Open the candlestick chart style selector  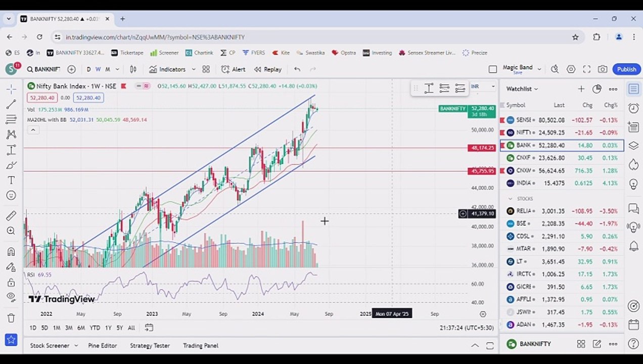pyautogui.click(x=133, y=69)
